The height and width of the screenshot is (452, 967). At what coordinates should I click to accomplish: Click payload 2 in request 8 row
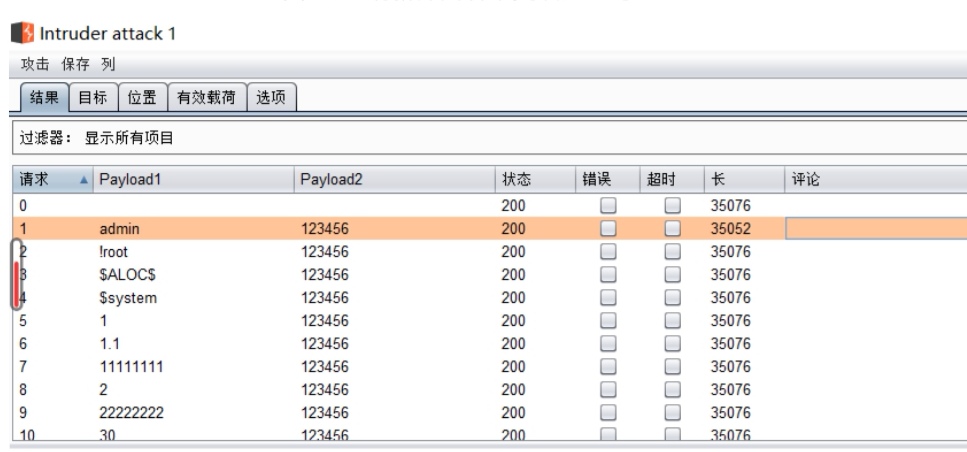click(103, 390)
